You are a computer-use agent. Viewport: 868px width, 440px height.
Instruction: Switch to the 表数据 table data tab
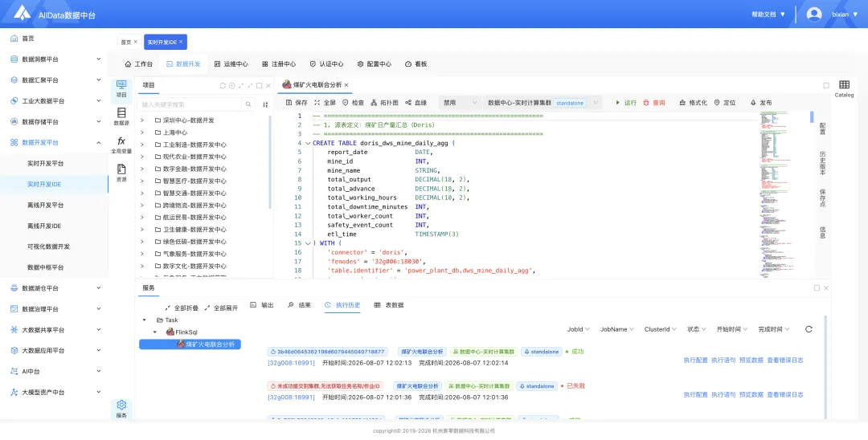[389, 305]
